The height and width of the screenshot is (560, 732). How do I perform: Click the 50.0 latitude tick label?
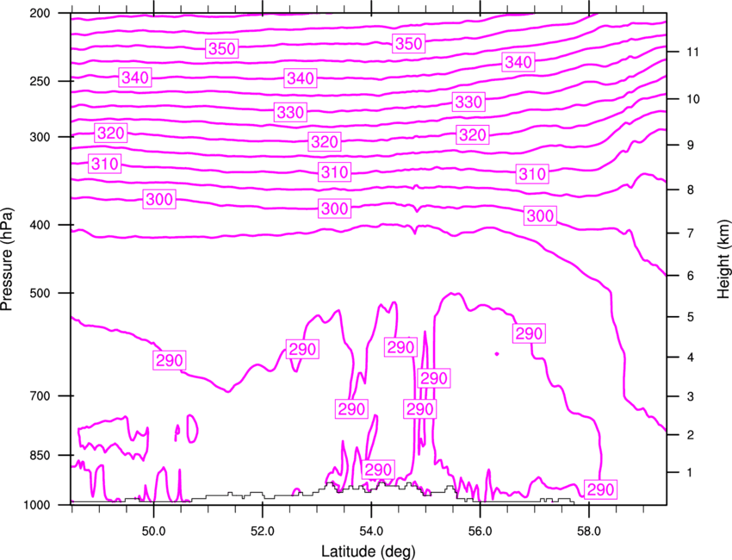pyautogui.click(x=153, y=532)
